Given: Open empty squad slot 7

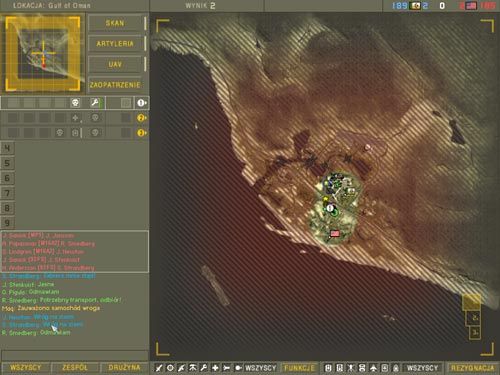Looking at the screenshot, I should [x=7, y=193].
